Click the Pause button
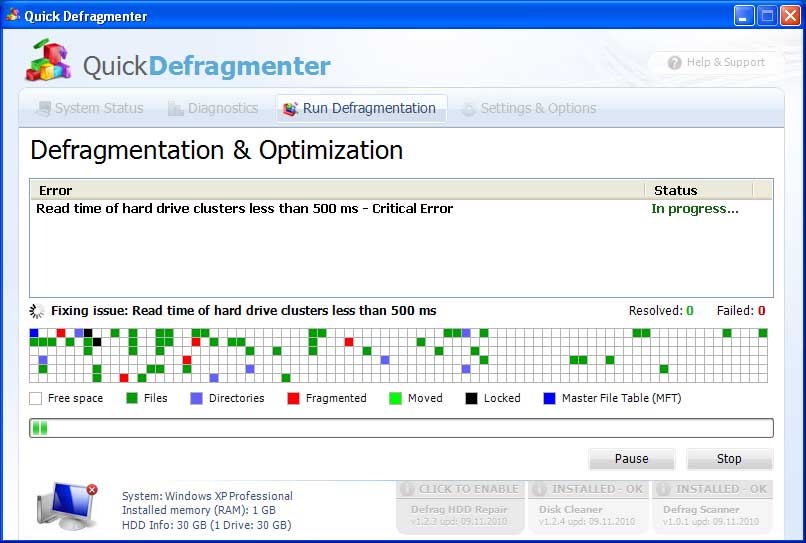 [631, 459]
